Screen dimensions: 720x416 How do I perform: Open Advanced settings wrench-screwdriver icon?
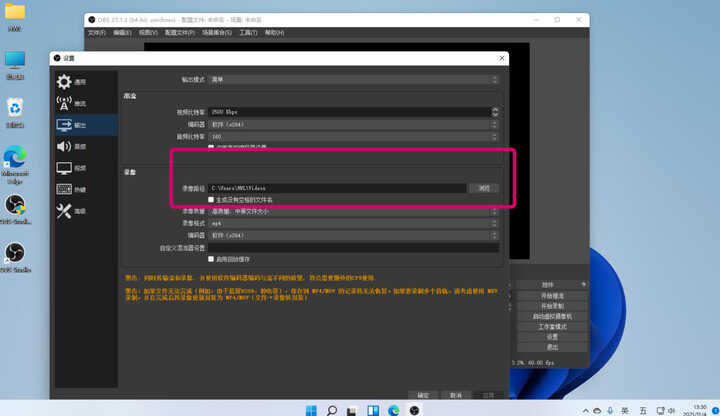tap(64, 211)
